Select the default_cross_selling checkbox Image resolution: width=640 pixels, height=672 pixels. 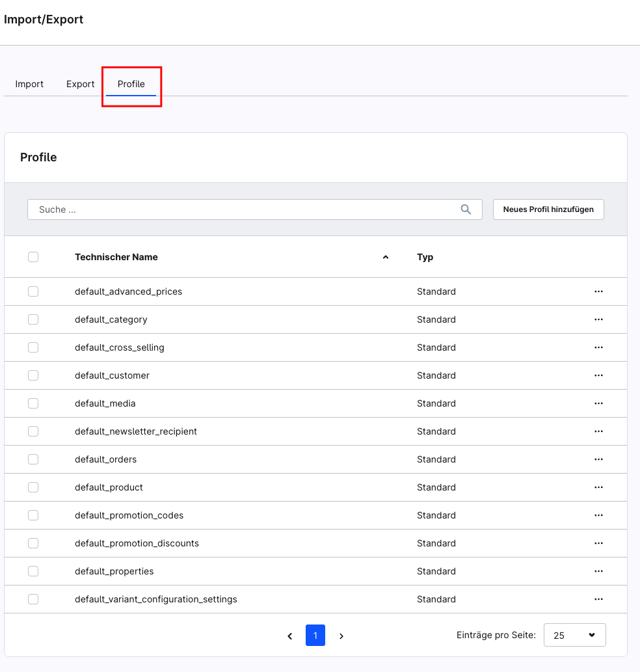pyautogui.click(x=33, y=347)
